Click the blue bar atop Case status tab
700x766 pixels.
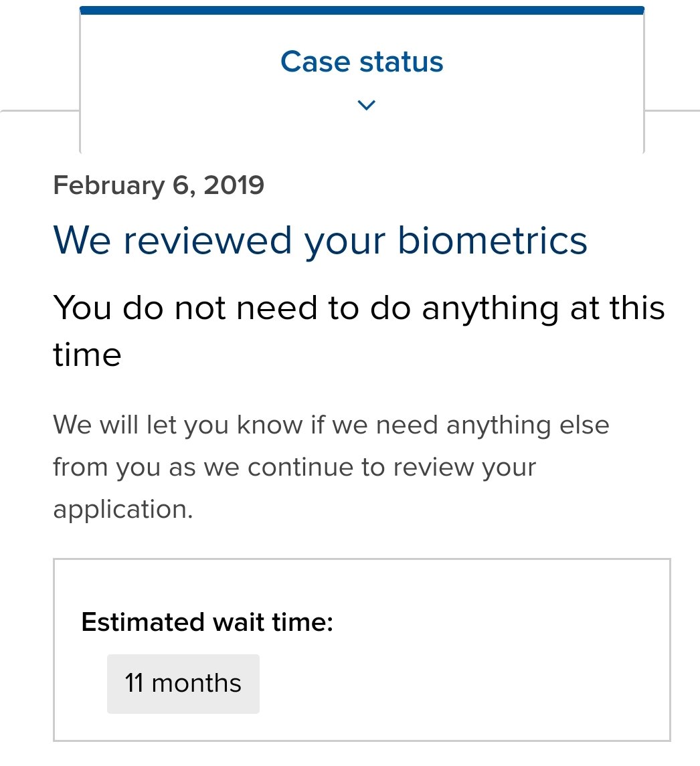point(362,10)
